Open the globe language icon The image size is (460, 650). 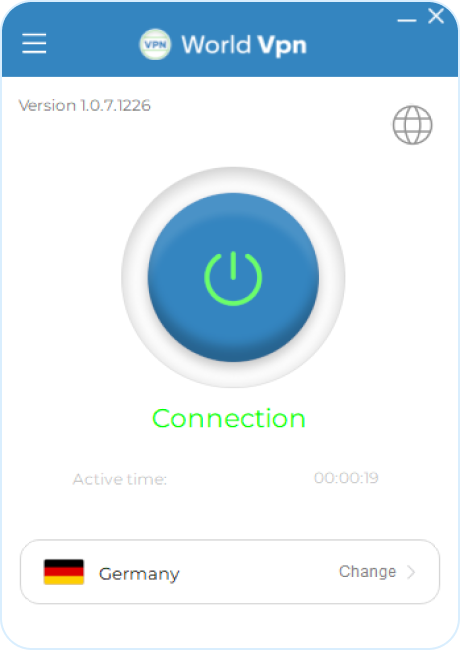[412, 125]
